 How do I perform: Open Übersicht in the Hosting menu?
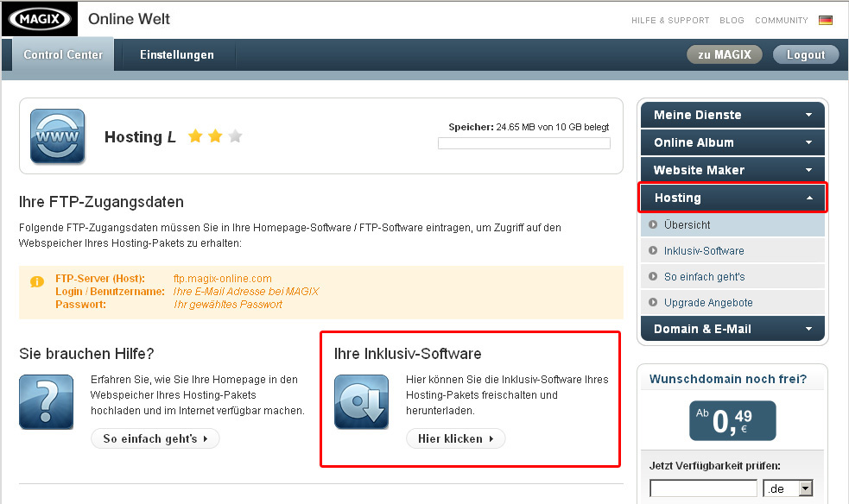click(732, 224)
